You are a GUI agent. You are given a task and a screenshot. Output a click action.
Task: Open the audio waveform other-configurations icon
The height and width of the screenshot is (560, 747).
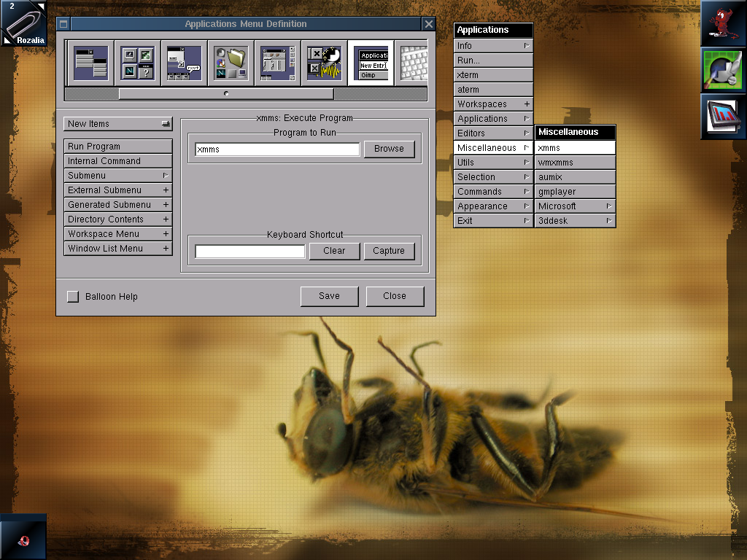tap(324, 63)
